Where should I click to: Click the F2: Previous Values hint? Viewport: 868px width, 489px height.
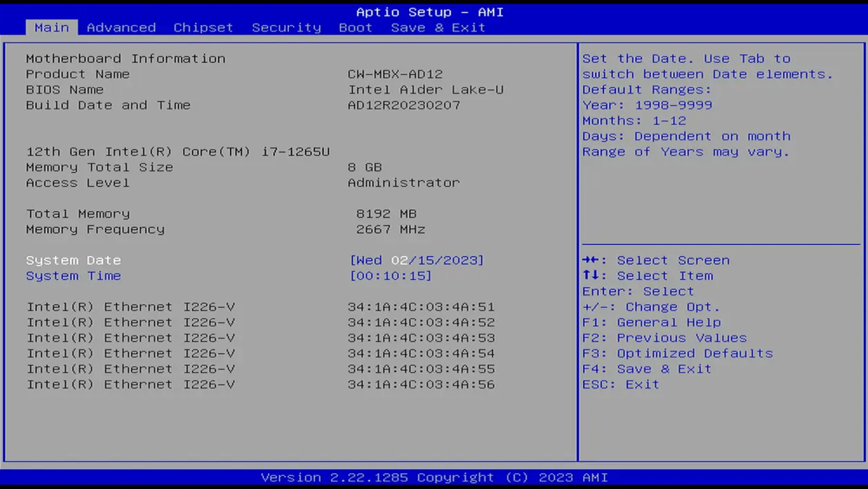tap(664, 338)
